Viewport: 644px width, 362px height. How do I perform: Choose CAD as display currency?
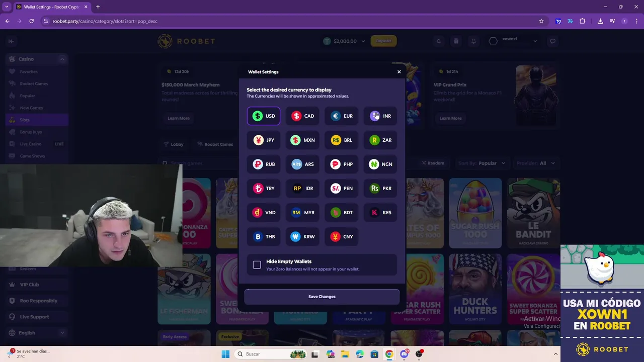(302, 116)
